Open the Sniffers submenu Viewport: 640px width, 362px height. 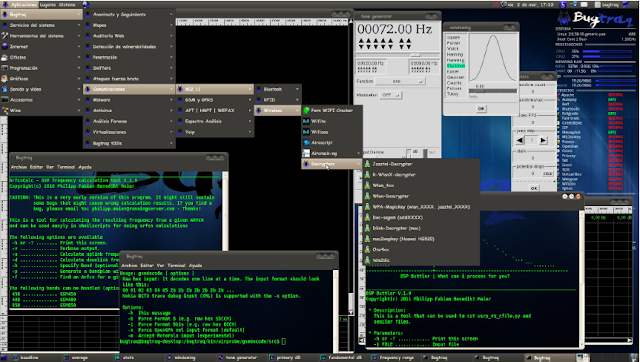point(129,68)
